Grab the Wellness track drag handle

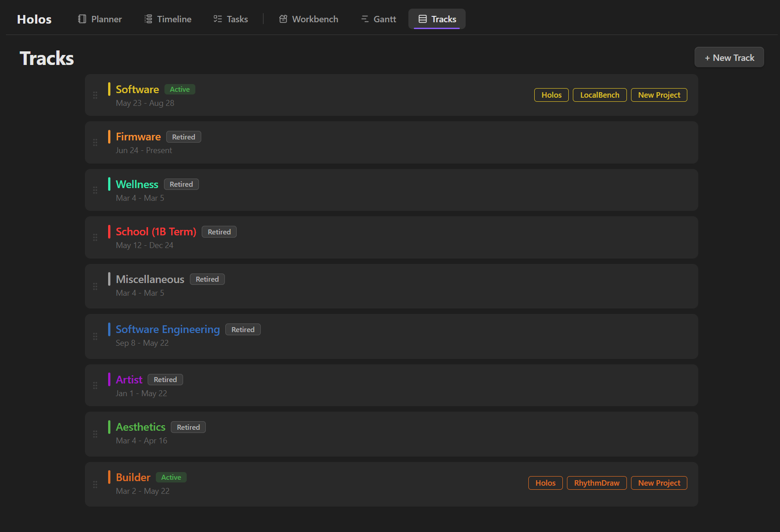[95, 190]
